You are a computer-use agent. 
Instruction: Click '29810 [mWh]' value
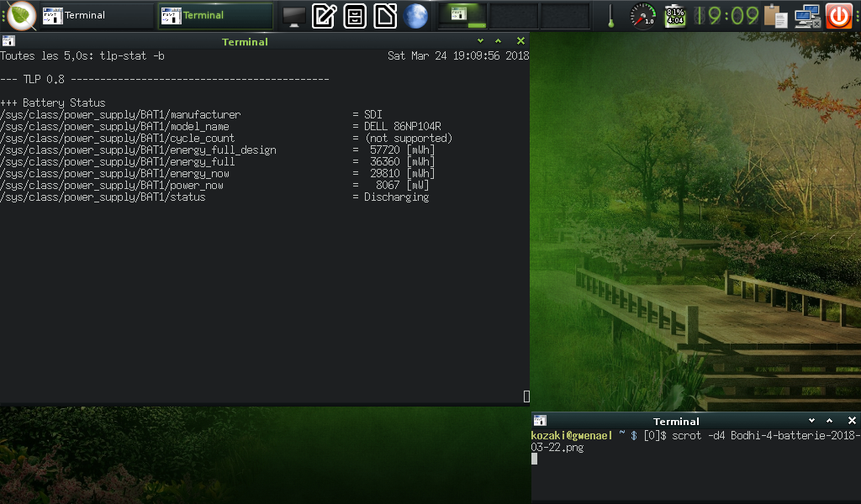402,174
